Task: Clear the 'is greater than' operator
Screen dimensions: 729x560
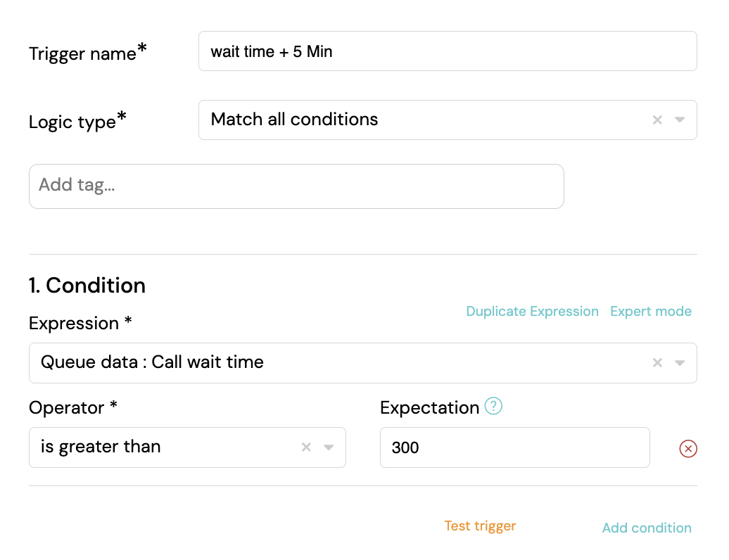Action: pyautogui.click(x=306, y=447)
